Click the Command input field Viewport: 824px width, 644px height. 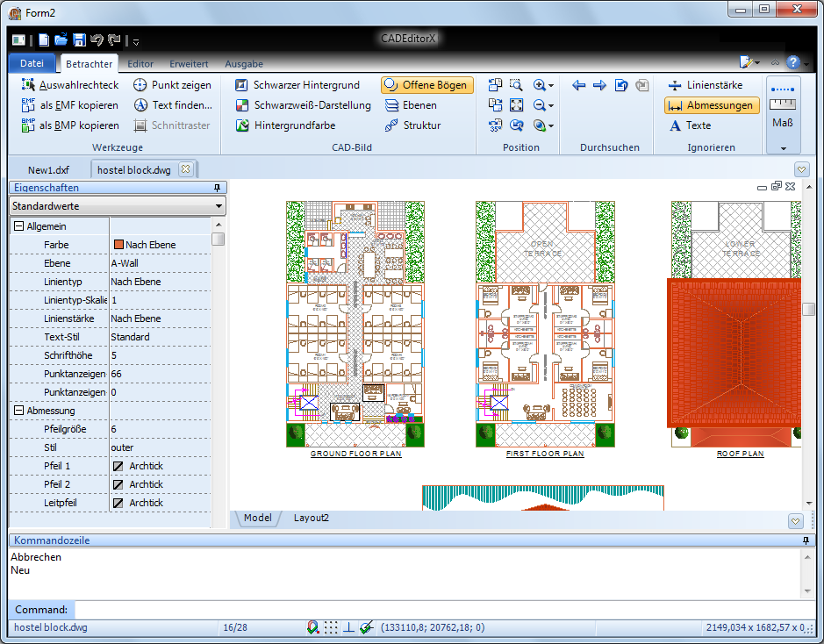tap(439, 609)
